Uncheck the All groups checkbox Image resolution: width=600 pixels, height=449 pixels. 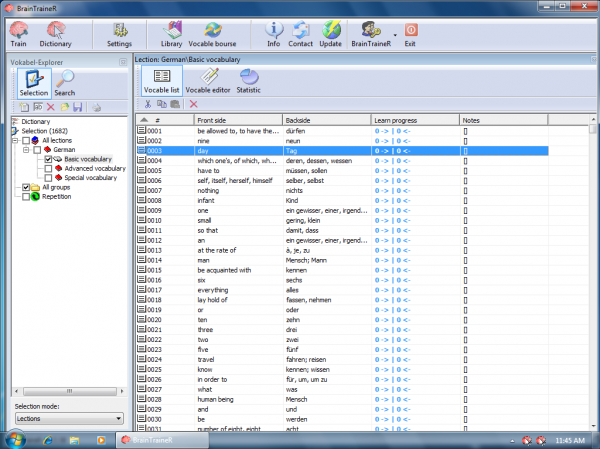click(x=26, y=187)
